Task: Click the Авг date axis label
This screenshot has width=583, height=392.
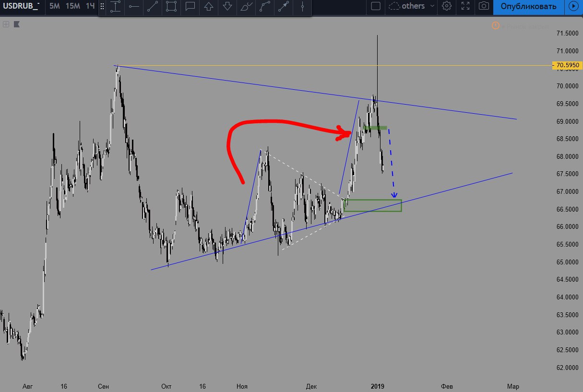Action: [28, 386]
